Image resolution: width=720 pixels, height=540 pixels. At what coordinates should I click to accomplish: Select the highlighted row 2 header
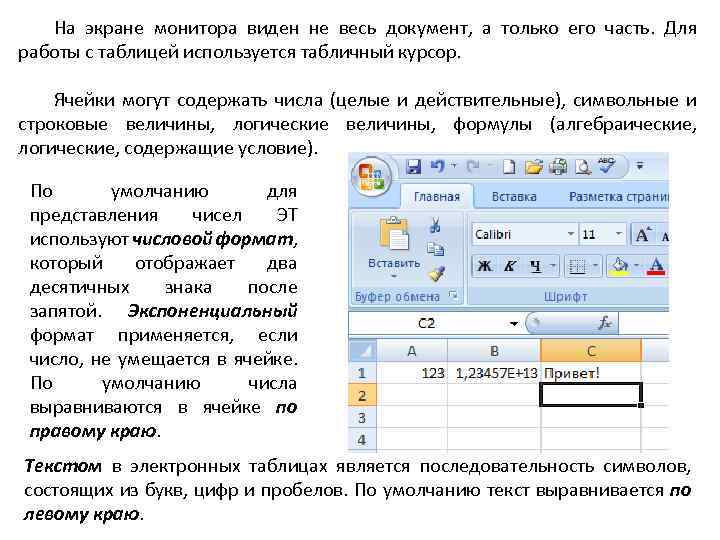362,395
